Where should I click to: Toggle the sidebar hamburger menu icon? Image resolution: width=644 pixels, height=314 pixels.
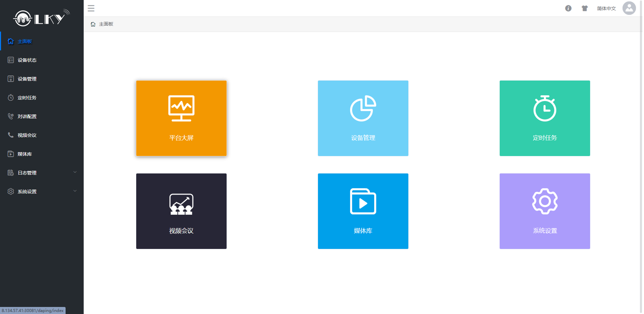[91, 8]
